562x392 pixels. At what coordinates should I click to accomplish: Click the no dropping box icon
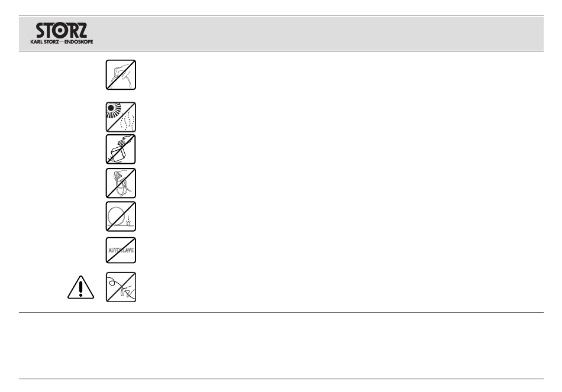tap(121, 149)
